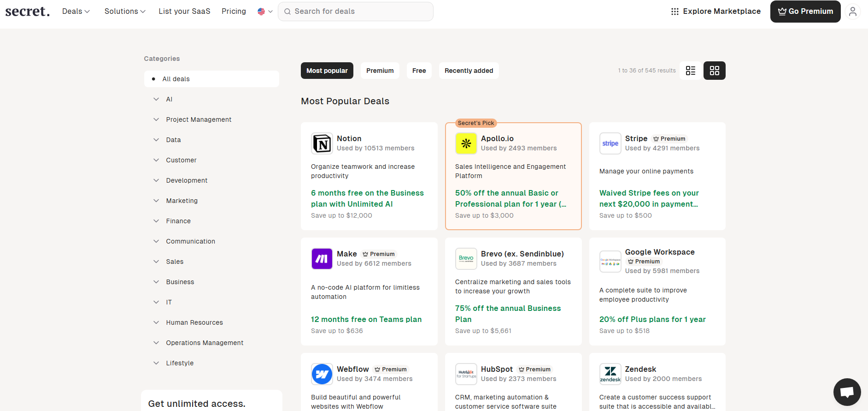Switch to grid view layout

pos(714,71)
